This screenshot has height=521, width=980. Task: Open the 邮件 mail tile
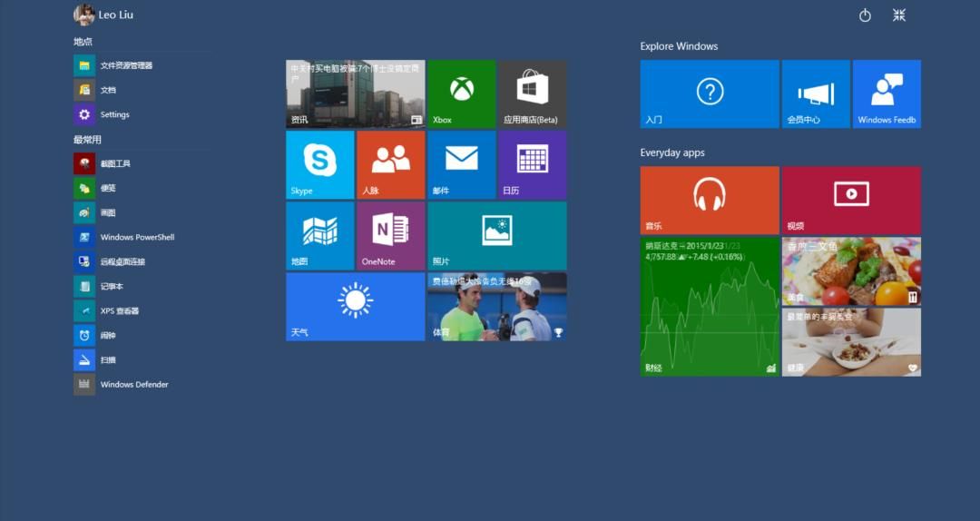pyautogui.click(x=462, y=164)
